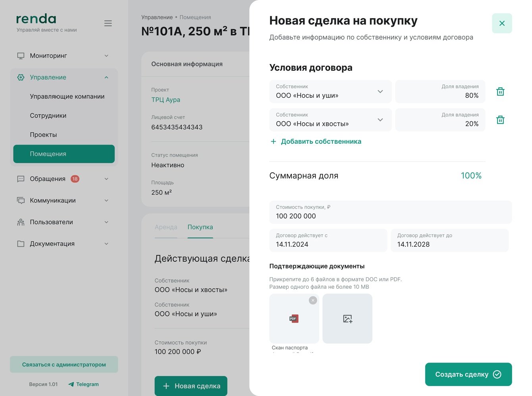The image size is (532, 396).
Task: Collapse the Управление menu section
Action: [x=106, y=77]
